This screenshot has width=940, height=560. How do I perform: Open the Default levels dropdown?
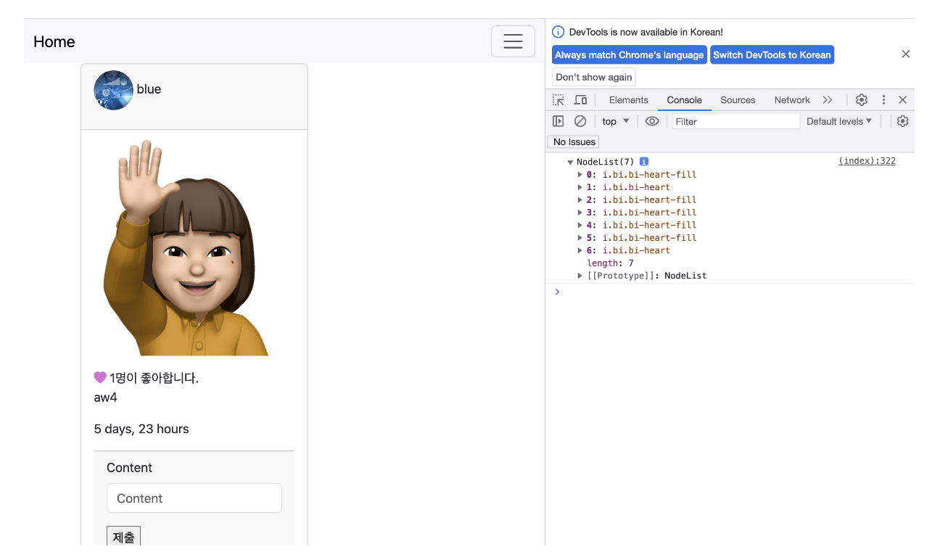point(839,121)
